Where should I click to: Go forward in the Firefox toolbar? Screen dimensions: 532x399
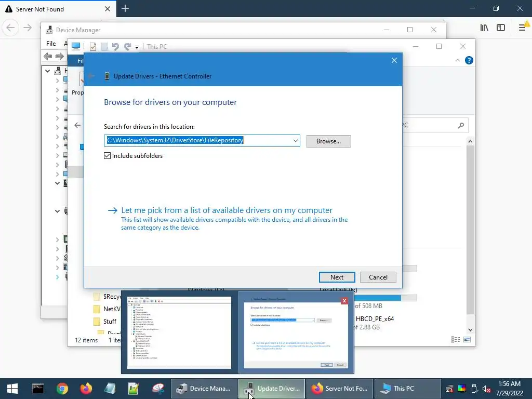[28, 28]
